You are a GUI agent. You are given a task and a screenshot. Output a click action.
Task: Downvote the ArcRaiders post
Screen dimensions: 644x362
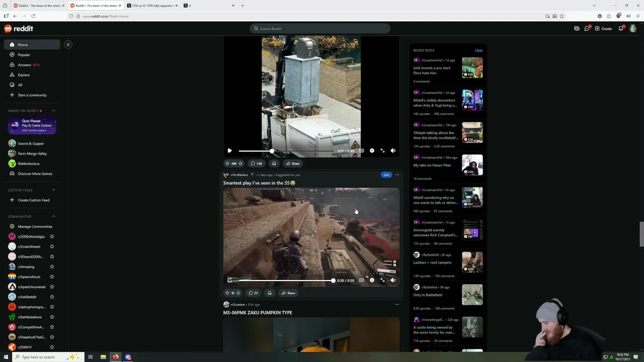point(238,293)
